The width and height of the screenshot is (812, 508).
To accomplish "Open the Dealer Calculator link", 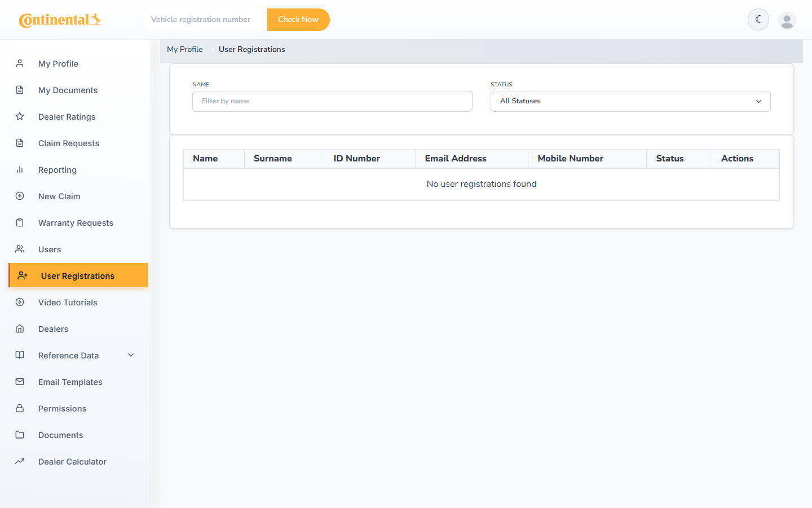I will tap(78, 461).
